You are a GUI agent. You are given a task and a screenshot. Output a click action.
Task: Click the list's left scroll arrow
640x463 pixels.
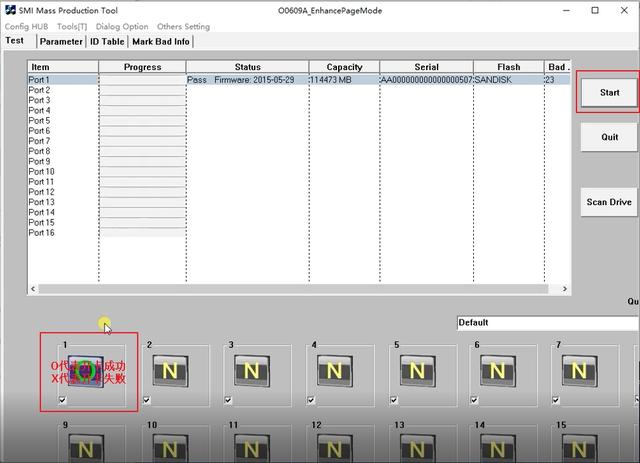coord(33,289)
